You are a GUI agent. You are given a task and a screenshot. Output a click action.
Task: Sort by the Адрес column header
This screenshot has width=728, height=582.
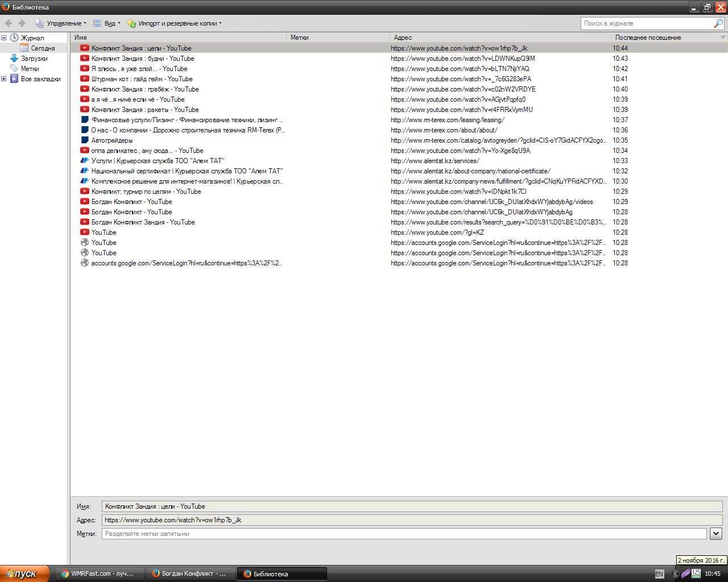[x=500, y=38]
